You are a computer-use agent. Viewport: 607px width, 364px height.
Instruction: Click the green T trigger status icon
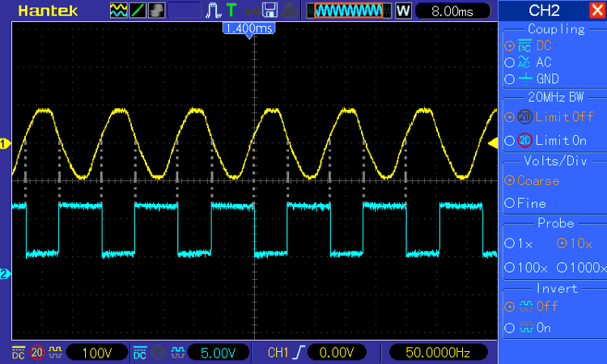232,11
